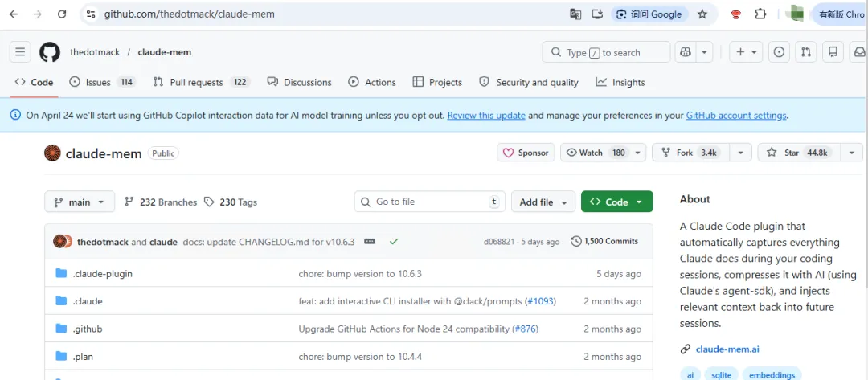Switch to the Issues tab
The width and height of the screenshot is (868, 380).
pyautogui.click(x=102, y=83)
